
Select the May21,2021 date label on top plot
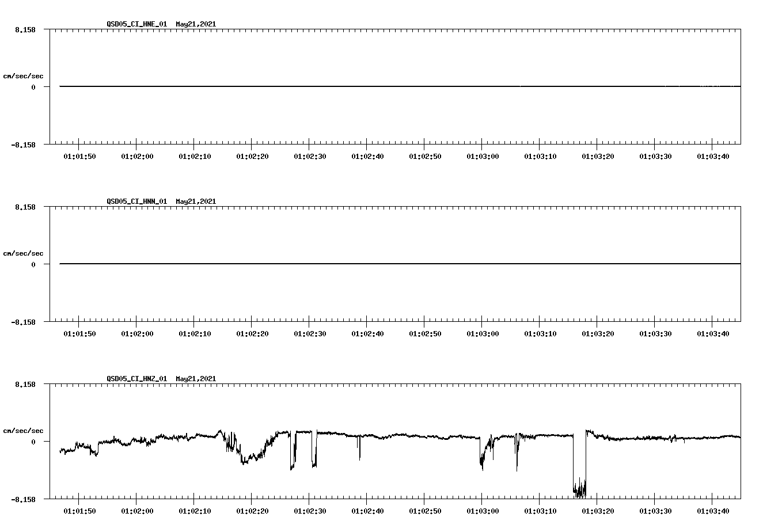(196, 24)
